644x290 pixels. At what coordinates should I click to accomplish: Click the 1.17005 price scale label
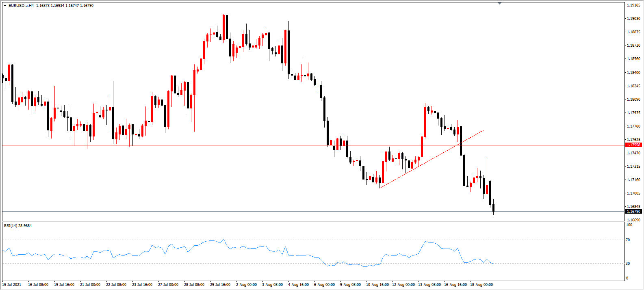pos(633,193)
